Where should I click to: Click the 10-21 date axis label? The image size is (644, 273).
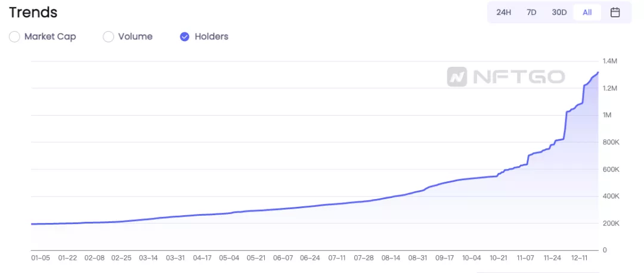(498, 258)
